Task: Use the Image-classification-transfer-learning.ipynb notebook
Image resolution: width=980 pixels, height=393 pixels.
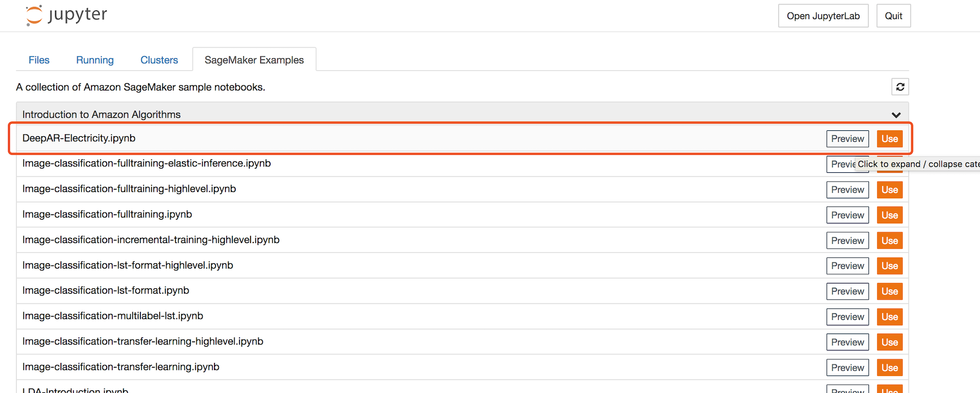Action: [x=890, y=368]
